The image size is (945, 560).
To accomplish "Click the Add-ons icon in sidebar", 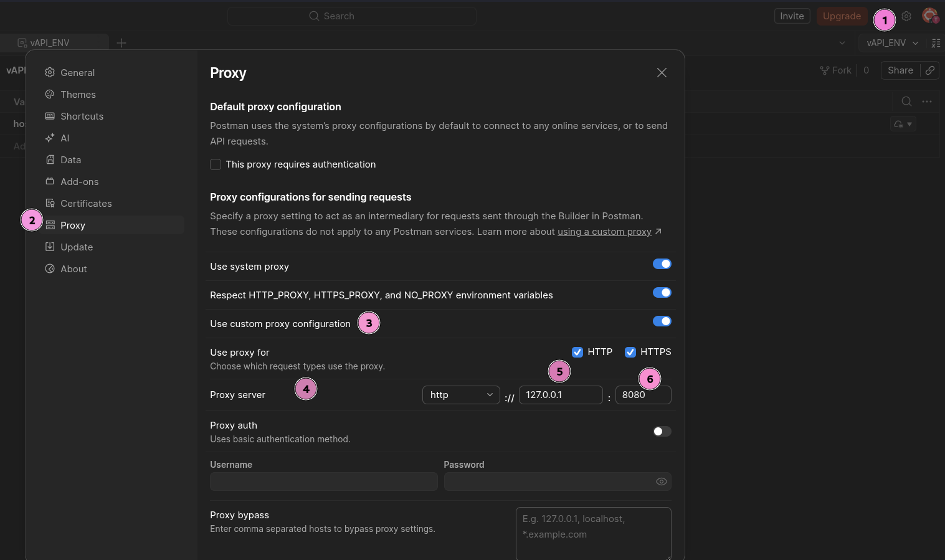I will pyautogui.click(x=50, y=182).
